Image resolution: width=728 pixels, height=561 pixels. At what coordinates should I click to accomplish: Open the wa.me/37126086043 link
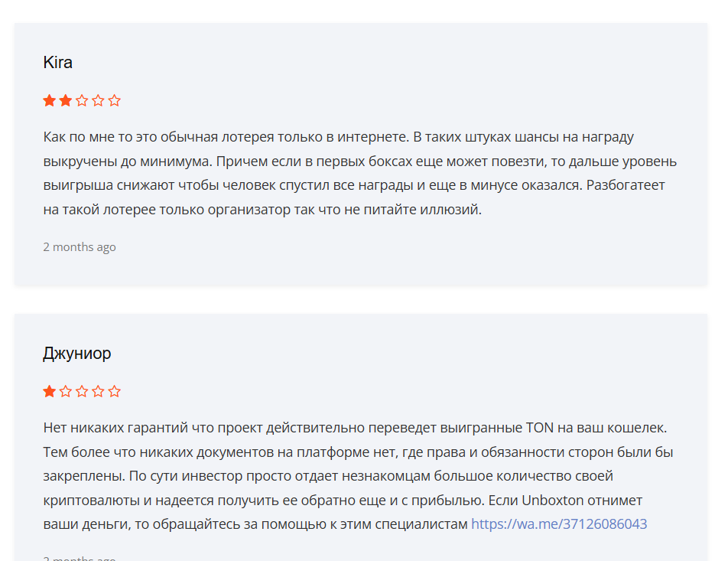[559, 524]
